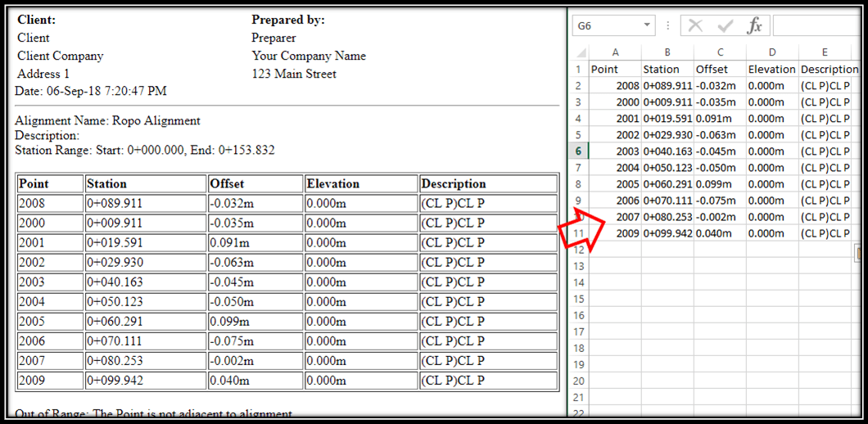The width and height of the screenshot is (868, 424).
Task: Click Excel cell with point 2002
Action: click(x=615, y=135)
